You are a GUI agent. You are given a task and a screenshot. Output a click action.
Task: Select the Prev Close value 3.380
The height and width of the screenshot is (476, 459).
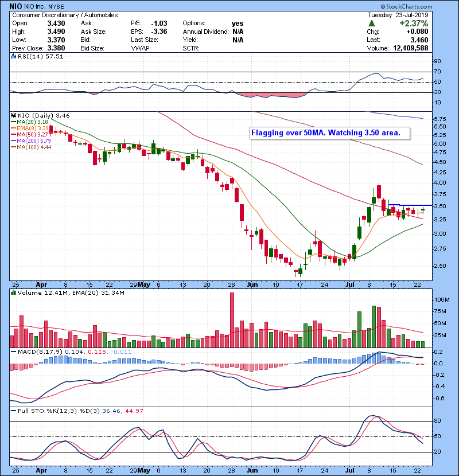coord(56,48)
